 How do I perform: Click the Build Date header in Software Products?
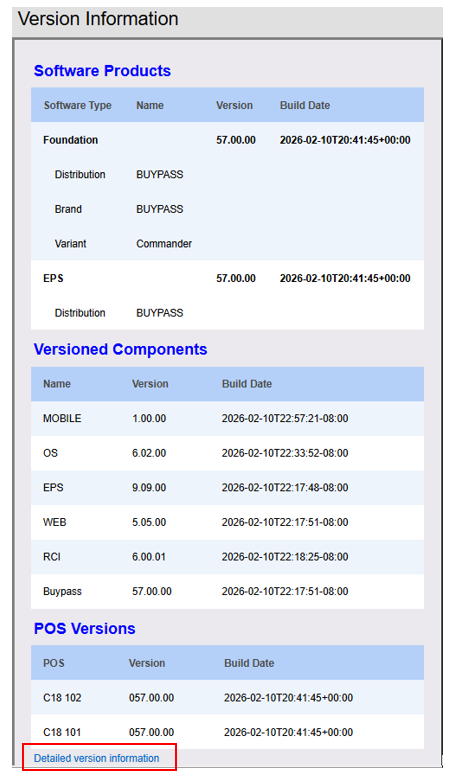[x=304, y=105]
